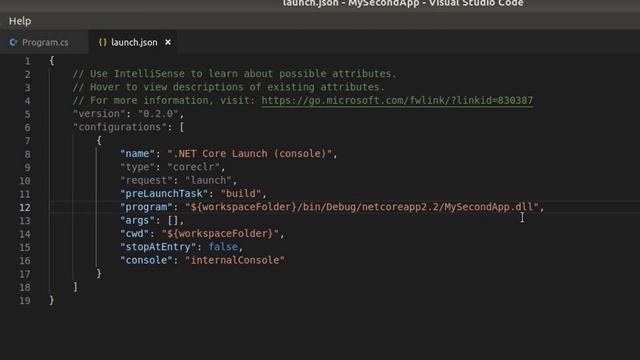Click the C# file icon on Program.cs tab
Image resolution: width=640 pixels, height=360 pixels.
click(13, 42)
